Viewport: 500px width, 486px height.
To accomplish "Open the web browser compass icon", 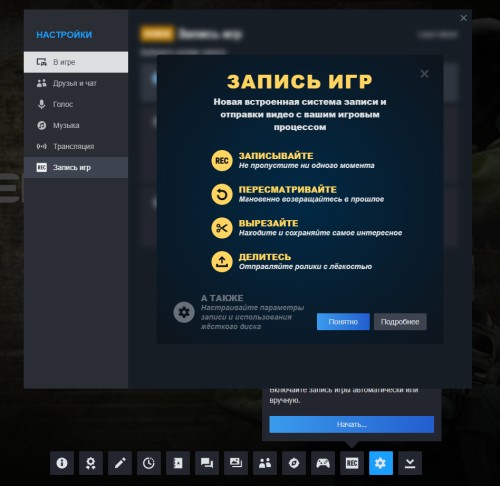I will [x=294, y=463].
